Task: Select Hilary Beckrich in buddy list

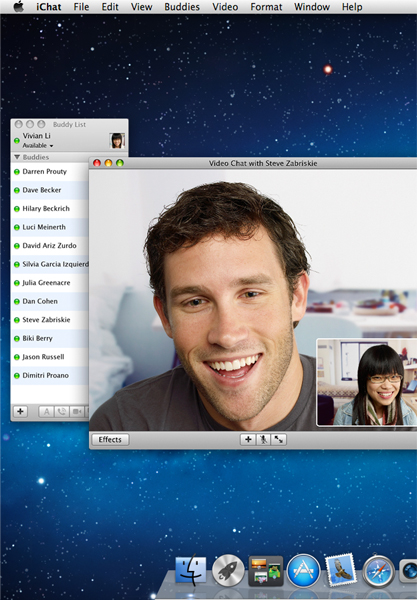Action: click(50, 209)
